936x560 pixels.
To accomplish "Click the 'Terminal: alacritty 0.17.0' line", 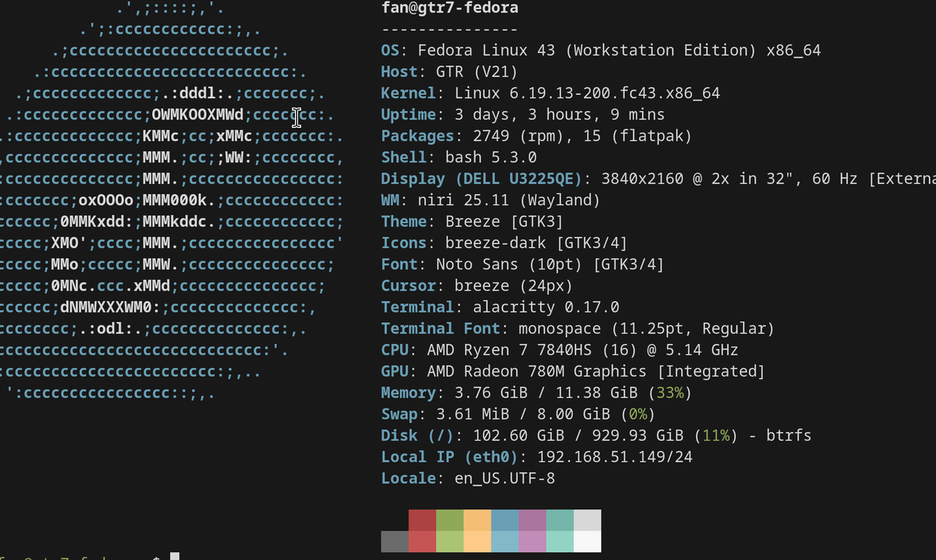I will click(500, 307).
